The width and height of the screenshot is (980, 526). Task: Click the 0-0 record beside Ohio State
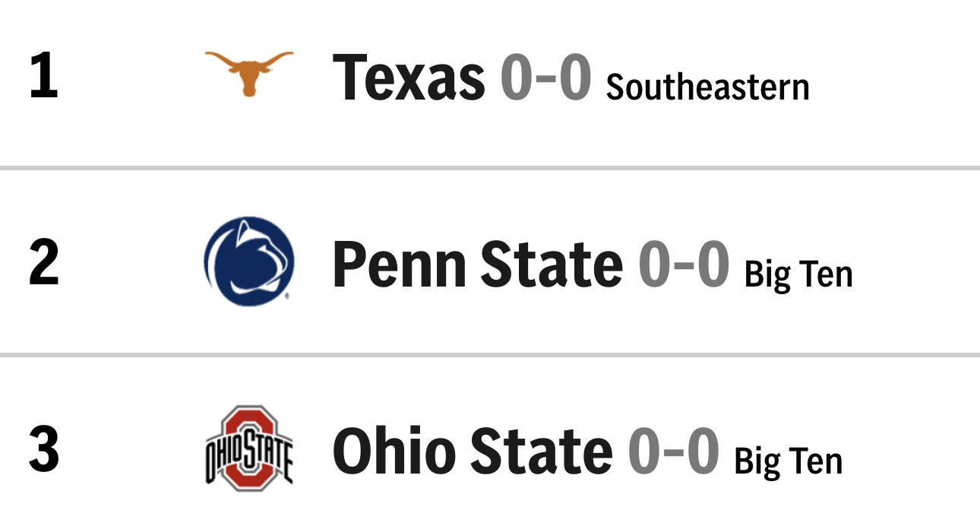[673, 451]
